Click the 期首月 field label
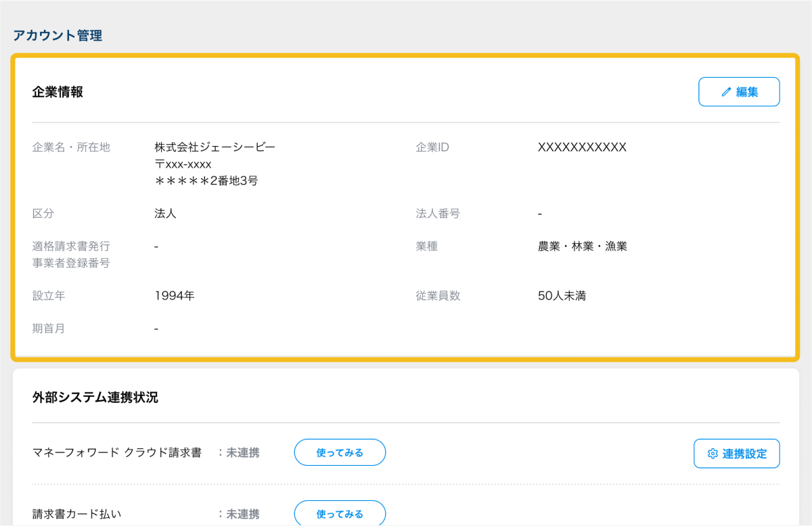812x526 pixels. pos(49,329)
